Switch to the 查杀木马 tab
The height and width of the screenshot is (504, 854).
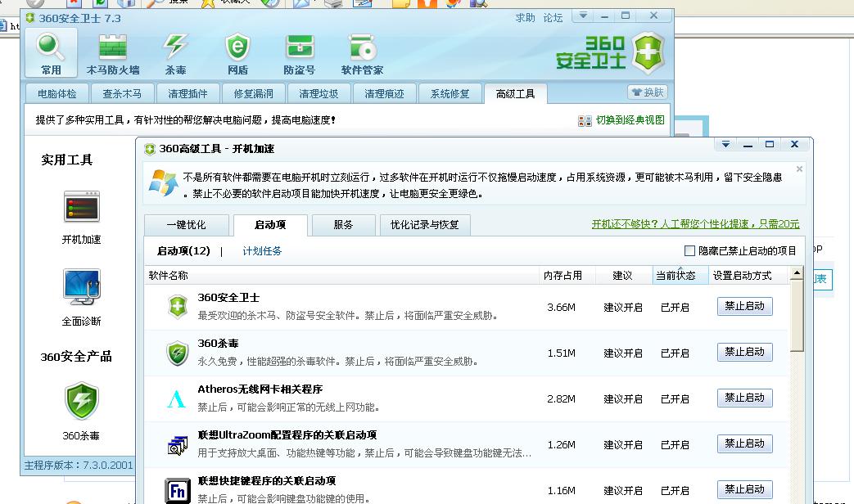point(122,93)
